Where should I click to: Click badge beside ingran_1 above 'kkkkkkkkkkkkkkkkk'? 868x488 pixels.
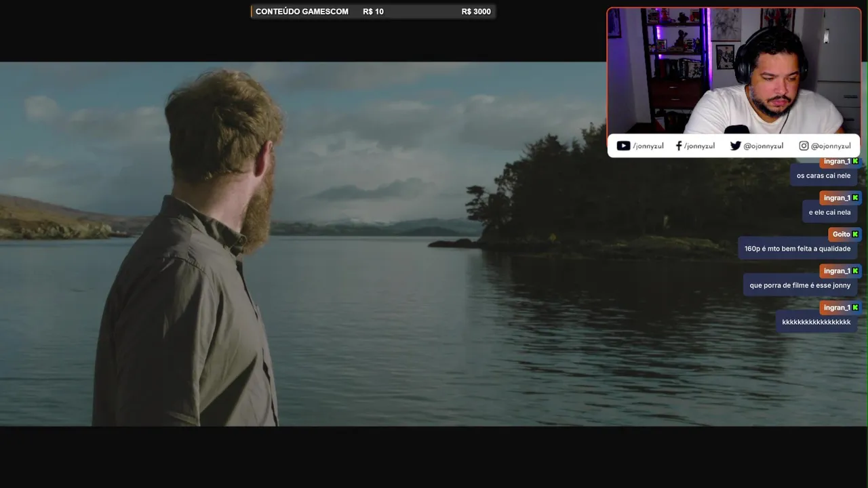click(855, 308)
